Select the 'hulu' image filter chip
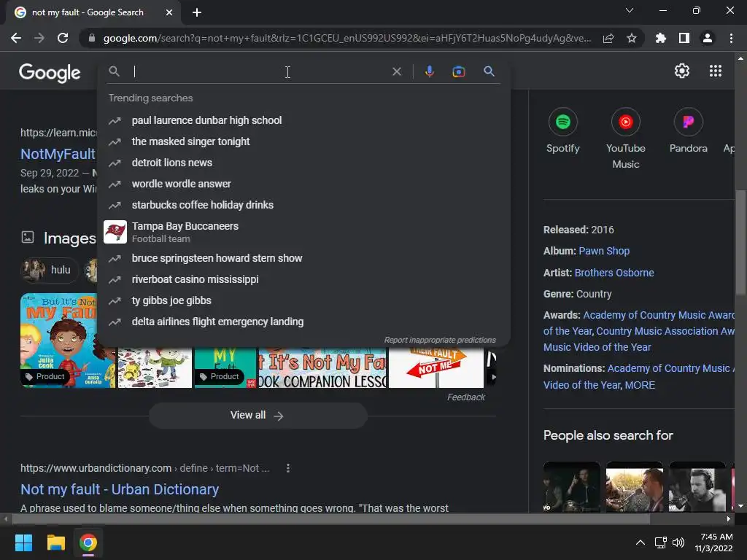747x560 pixels. tap(48, 270)
